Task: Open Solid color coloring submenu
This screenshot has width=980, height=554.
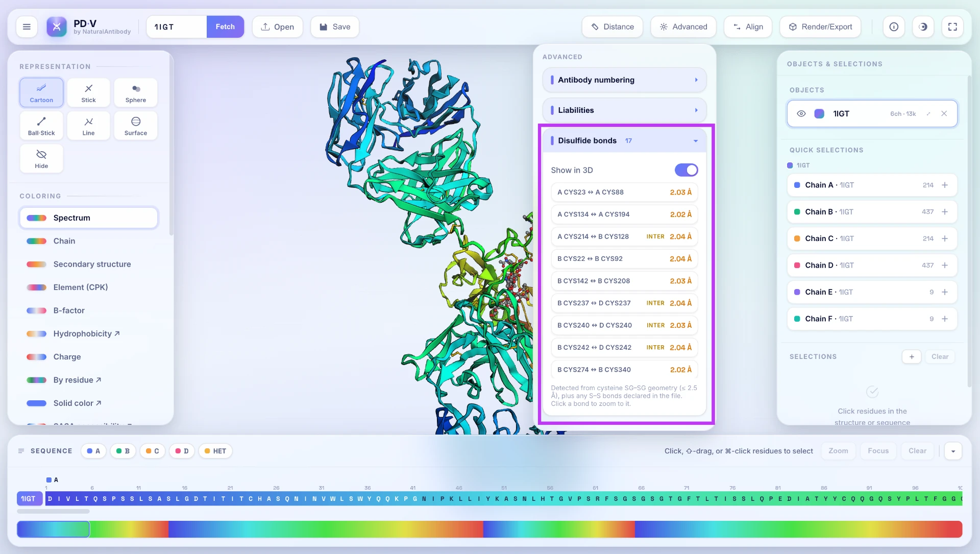Action: pyautogui.click(x=88, y=403)
